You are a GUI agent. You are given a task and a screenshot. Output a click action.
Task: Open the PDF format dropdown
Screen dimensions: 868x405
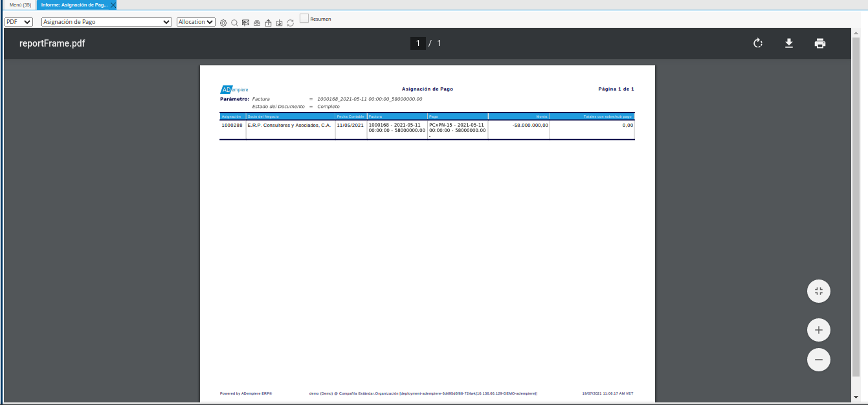(18, 21)
